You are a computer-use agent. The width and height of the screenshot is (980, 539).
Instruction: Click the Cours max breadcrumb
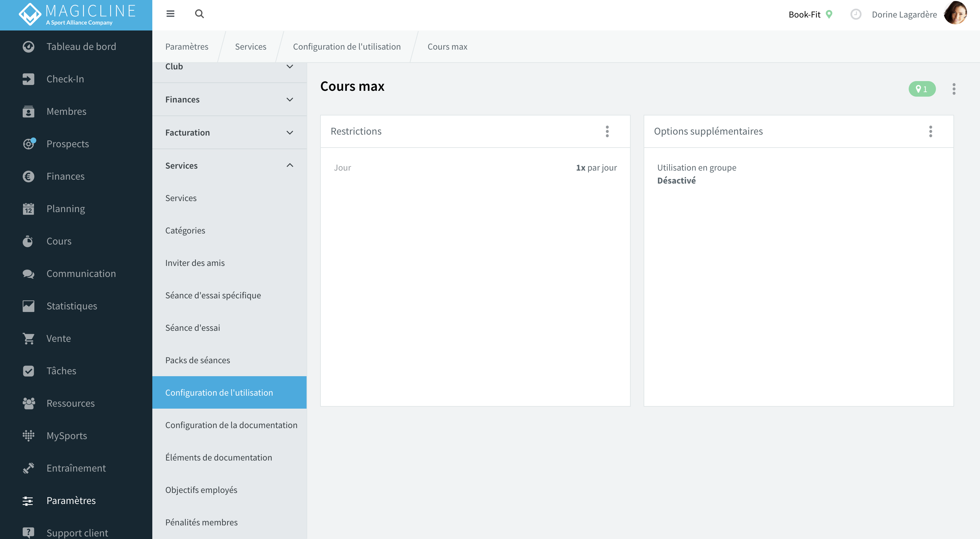coord(448,46)
